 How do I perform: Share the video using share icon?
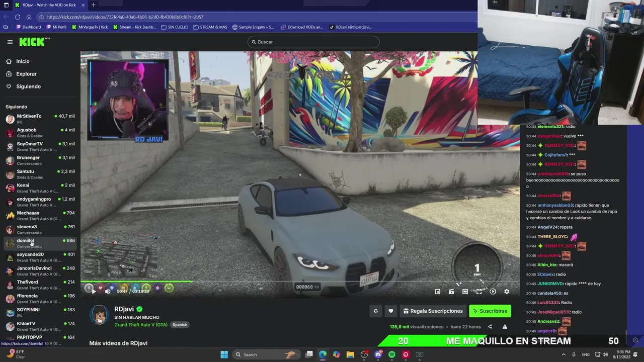click(x=490, y=327)
